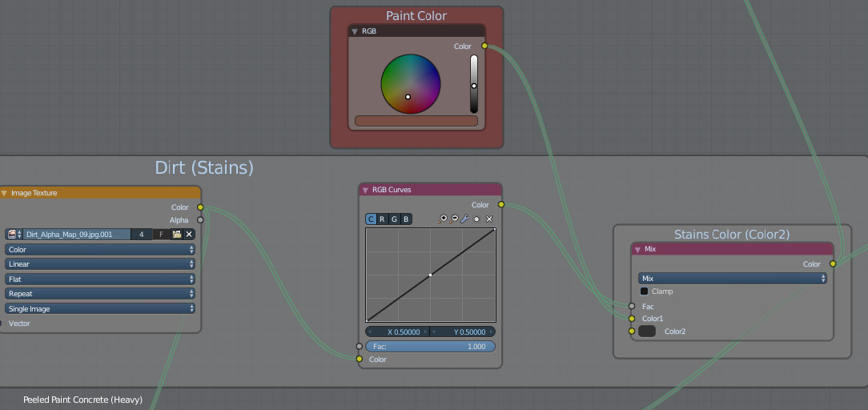
Task: Open the Single Image source dropdown
Action: tap(100, 309)
